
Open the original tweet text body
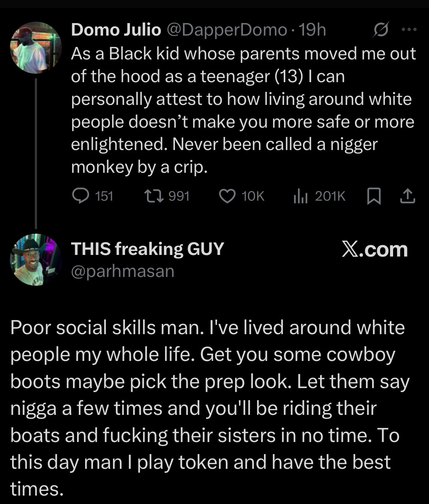click(x=243, y=110)
